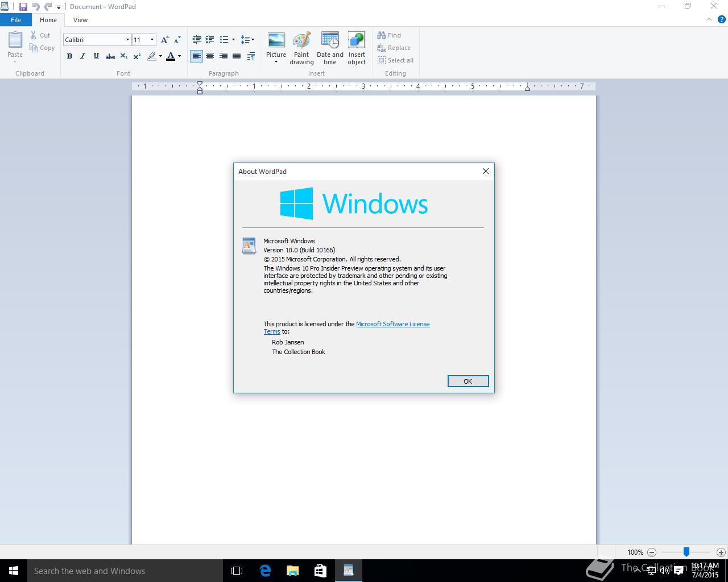The height and width of the screenshot is (582, 728).
Task: Click the ruler's right indent marker
Action: pos(528,88)
